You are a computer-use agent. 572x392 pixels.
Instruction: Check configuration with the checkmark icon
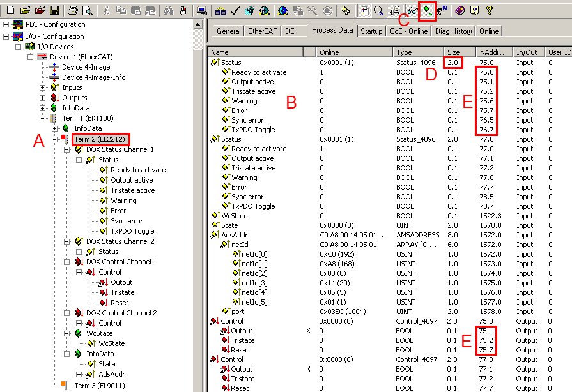(235, 11)
